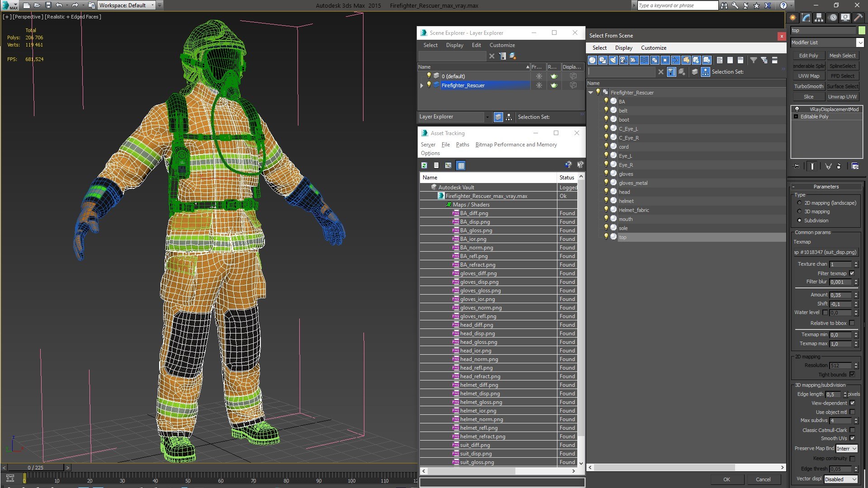Open the Utilities hammer panel tab

pyautogui.click(x=858, y=18)
